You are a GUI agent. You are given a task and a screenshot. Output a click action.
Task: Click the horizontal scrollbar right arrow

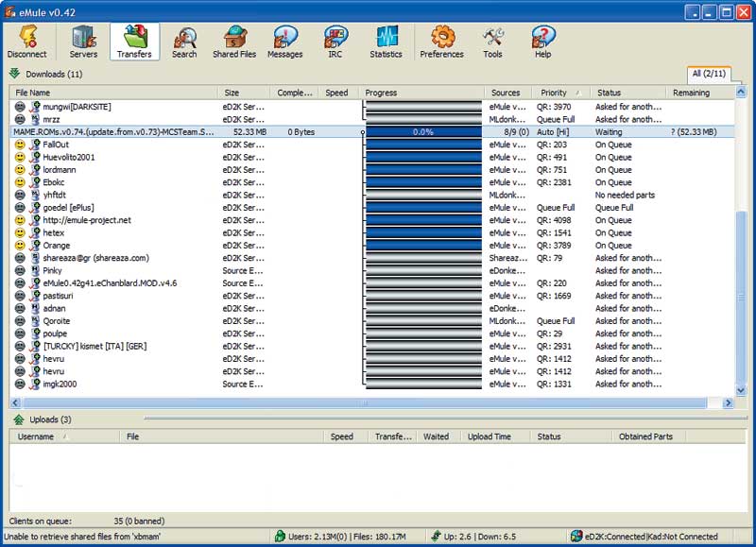pyautogui.click(x=728, y=402)
